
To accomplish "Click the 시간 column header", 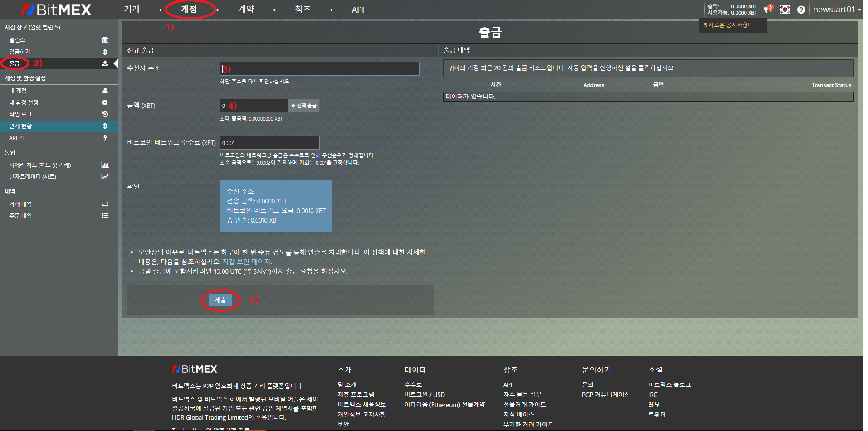I will click(x=496, y=85).
